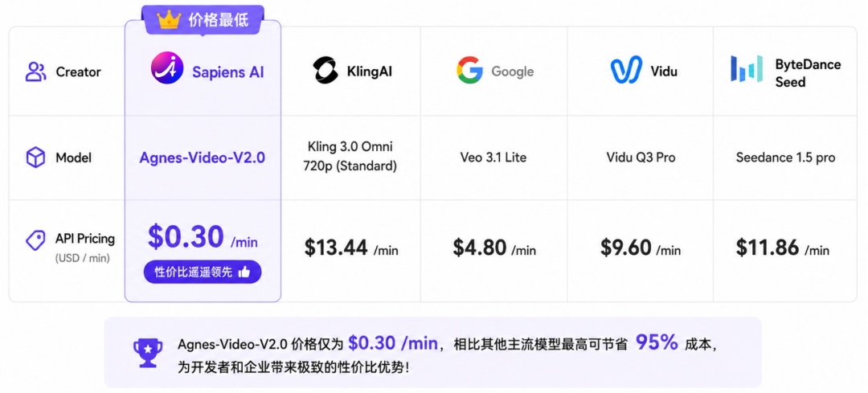Select the Veo 3.1 Lite model cell
Screen dimensions: 868x393
(493, 158)
